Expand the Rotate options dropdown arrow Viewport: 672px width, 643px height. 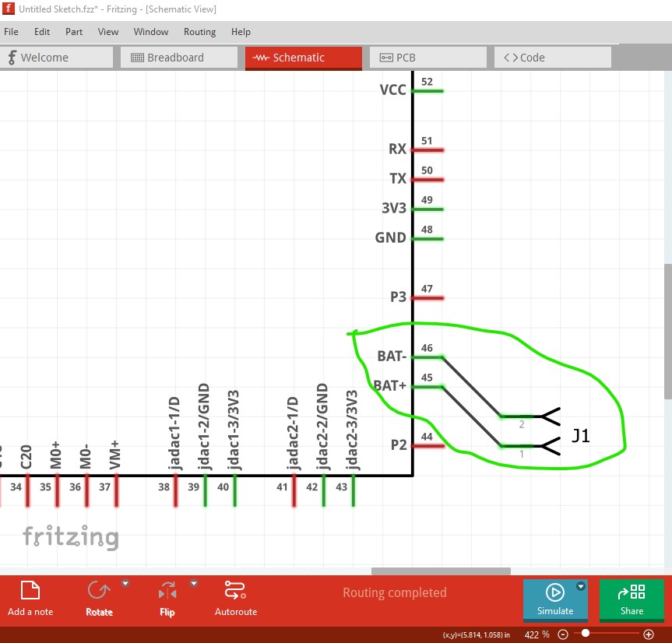coord(125,584)
